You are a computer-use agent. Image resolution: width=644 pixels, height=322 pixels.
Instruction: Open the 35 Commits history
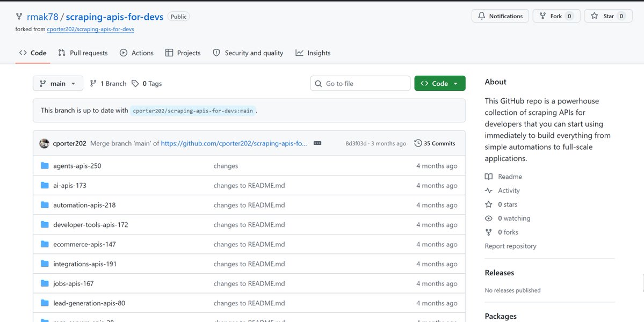[x=435, y=144]
